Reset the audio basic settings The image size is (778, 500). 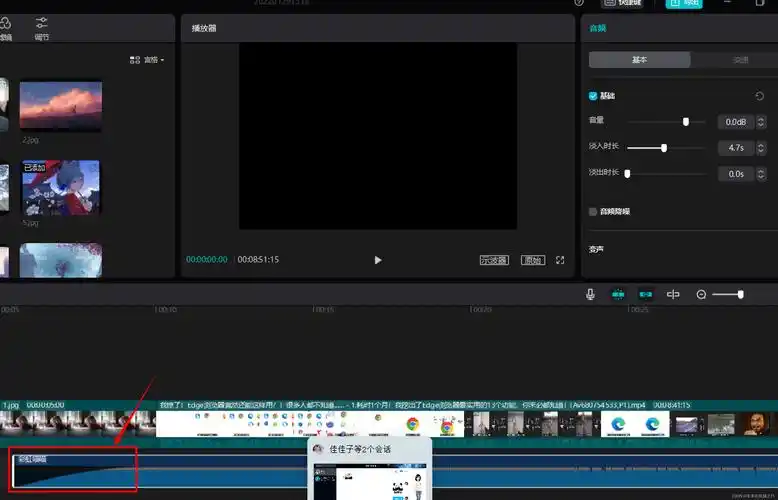click(x=759, y=96)
